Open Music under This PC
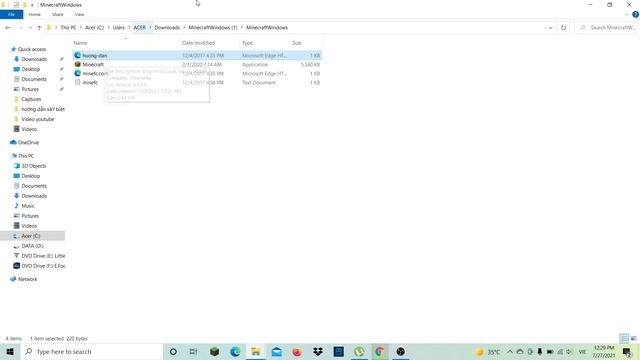This screenshot has height=360, width=640. click(x=28, y=206)
